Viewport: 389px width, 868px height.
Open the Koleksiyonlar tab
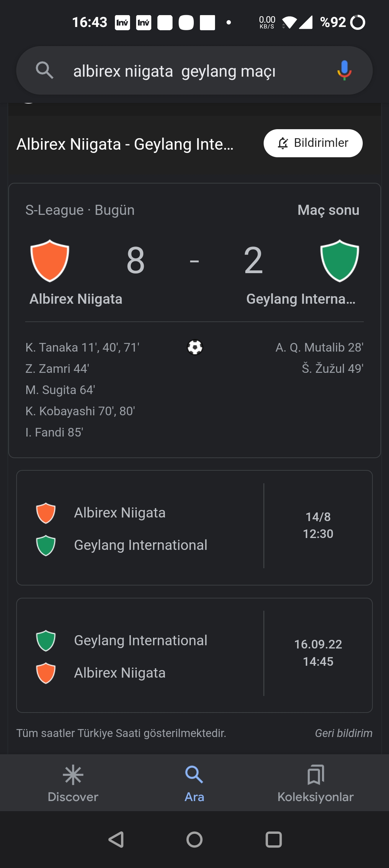[316, 783]
